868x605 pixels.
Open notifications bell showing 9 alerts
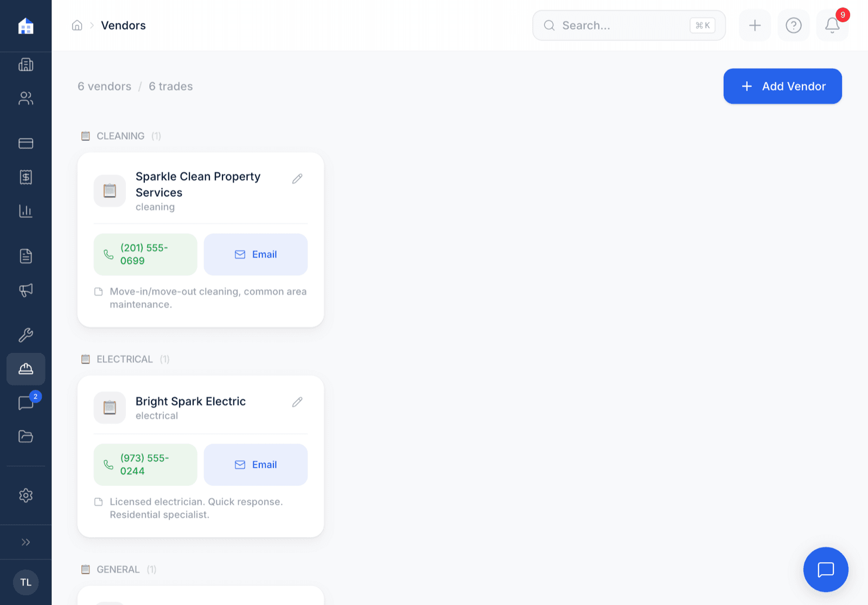coord(832,25)
